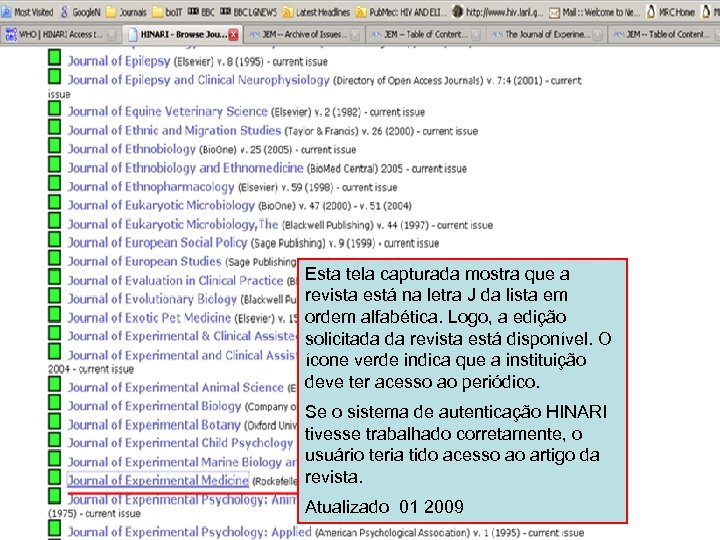Open Journal of Ethnobiology and Ethnomedicine link
Screen dimensions: 720x540
coord(186,168)
